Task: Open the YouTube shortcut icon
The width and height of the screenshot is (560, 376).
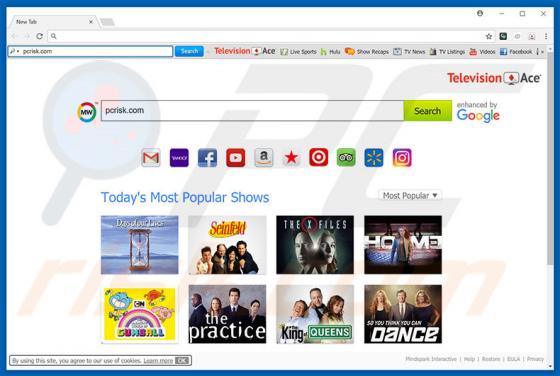Action: [x=235, y=157]
